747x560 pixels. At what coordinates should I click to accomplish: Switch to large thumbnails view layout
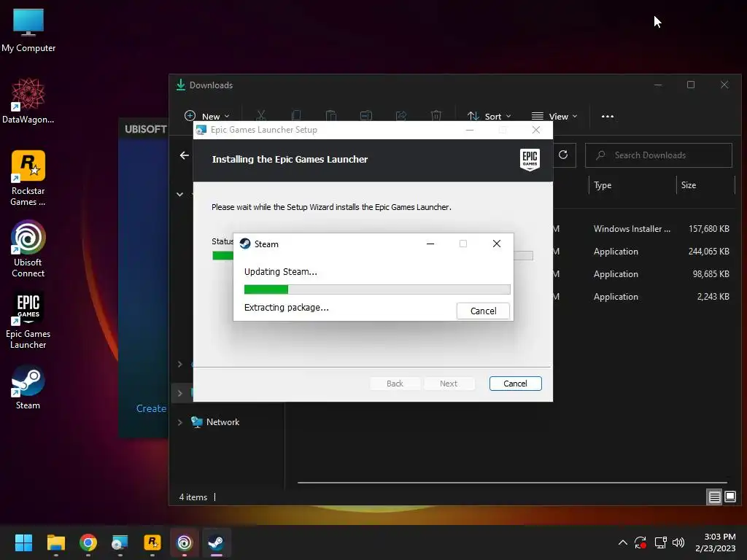[729, 497]
